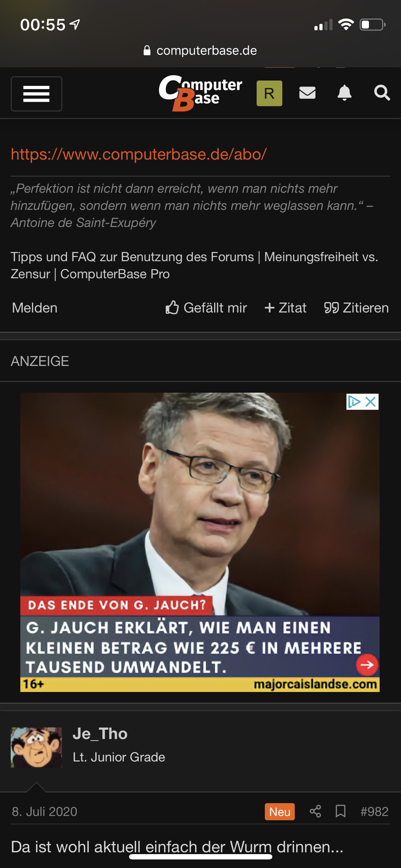Quote the post with Zitieren
The width and height of the screenshot is (401, 868).
[356, 308]
